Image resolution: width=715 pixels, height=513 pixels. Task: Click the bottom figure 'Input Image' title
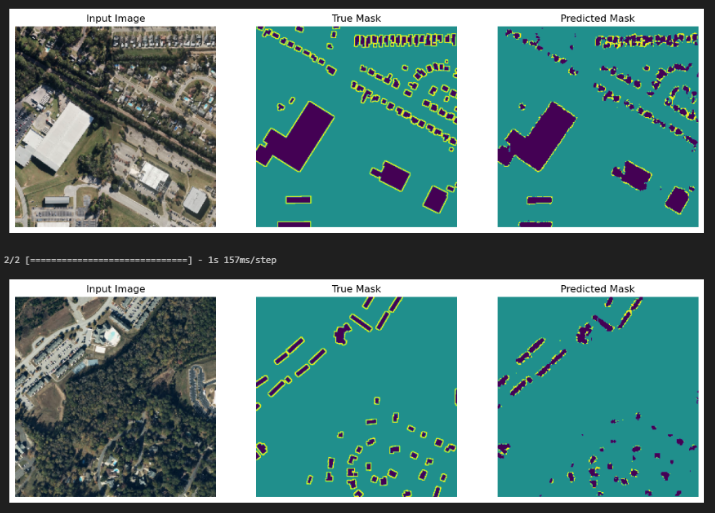click(x=116, y=289)
